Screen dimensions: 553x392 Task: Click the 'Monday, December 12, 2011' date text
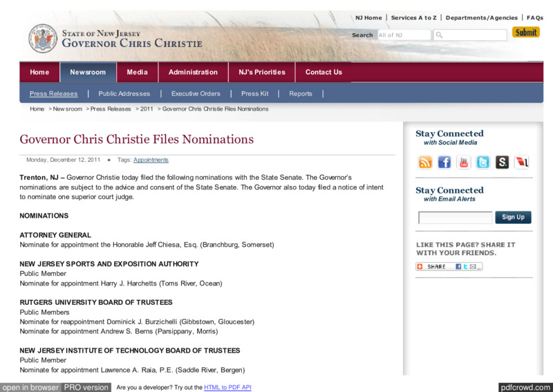[63, 160]
